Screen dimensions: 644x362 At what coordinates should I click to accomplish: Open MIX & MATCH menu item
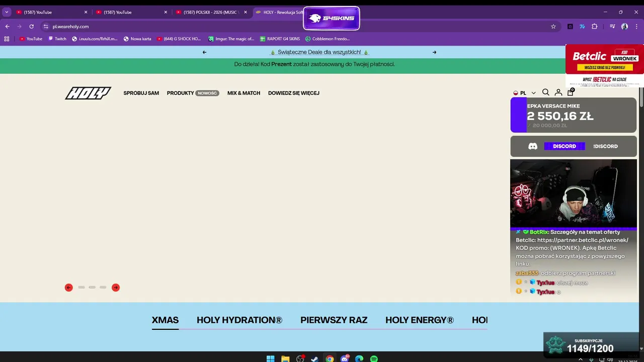tap(244, 93)
